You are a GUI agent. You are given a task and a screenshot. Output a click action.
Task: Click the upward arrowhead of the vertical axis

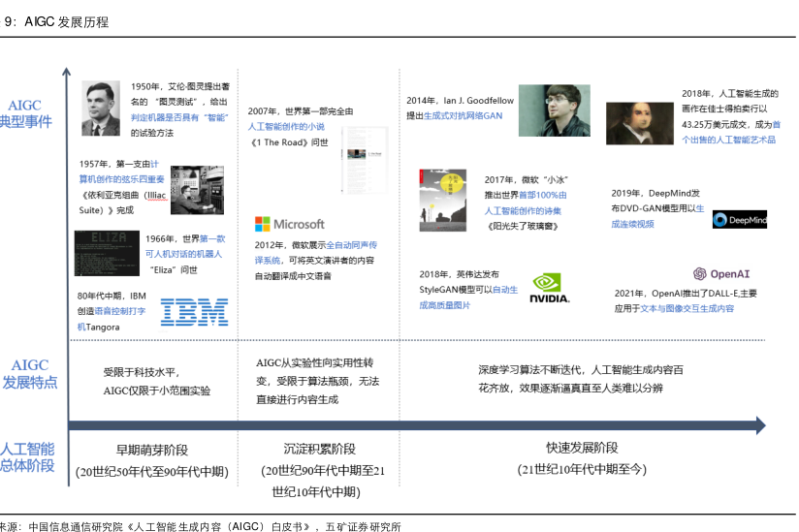pos(66,72)
